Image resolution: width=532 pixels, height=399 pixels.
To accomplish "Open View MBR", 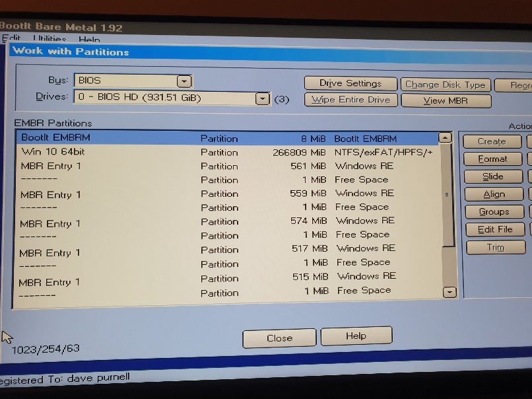I will coord(446,101).
